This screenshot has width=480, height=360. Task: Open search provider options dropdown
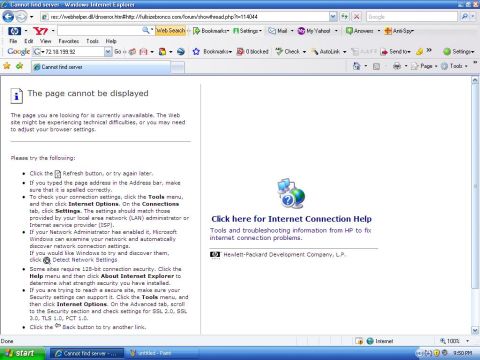click(x=473, y=16)
